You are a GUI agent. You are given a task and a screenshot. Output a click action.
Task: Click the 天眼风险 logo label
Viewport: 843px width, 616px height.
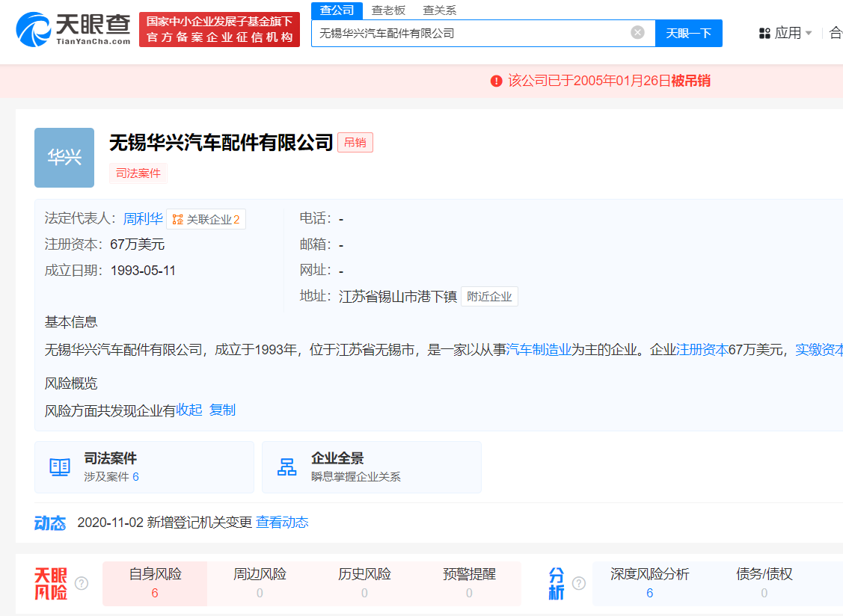coord(51,584)
